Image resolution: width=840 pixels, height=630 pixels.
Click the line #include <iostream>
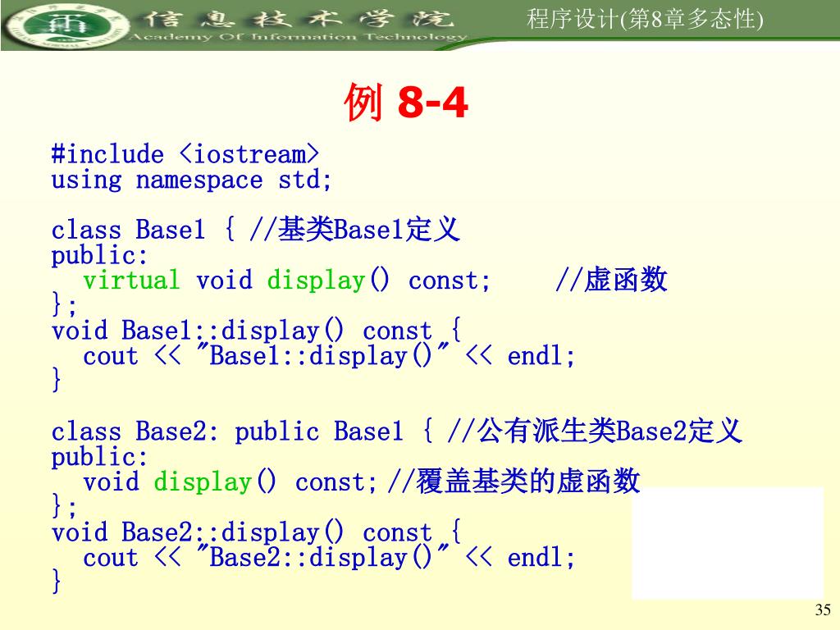185,154
